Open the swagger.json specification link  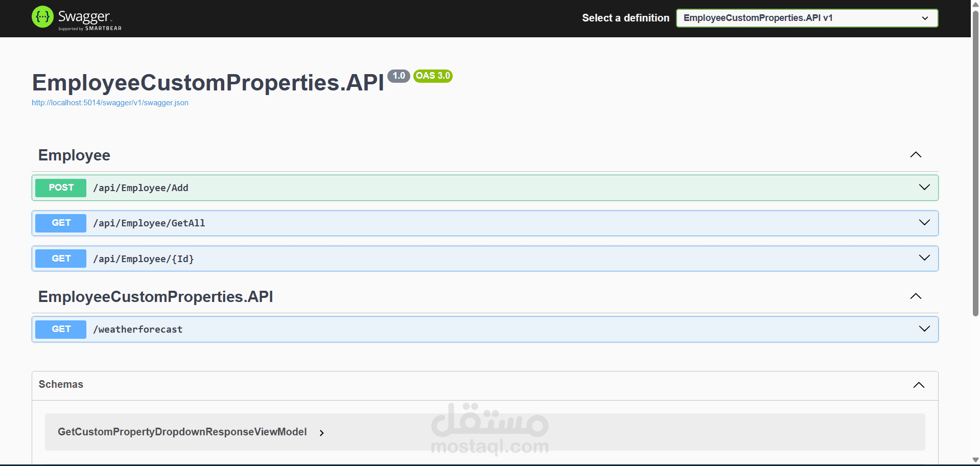110,102
